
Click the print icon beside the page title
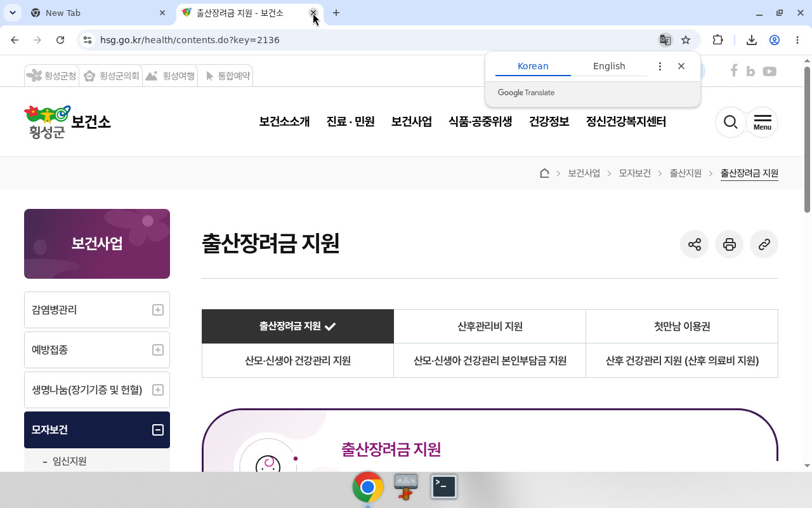tap(729, 244)
